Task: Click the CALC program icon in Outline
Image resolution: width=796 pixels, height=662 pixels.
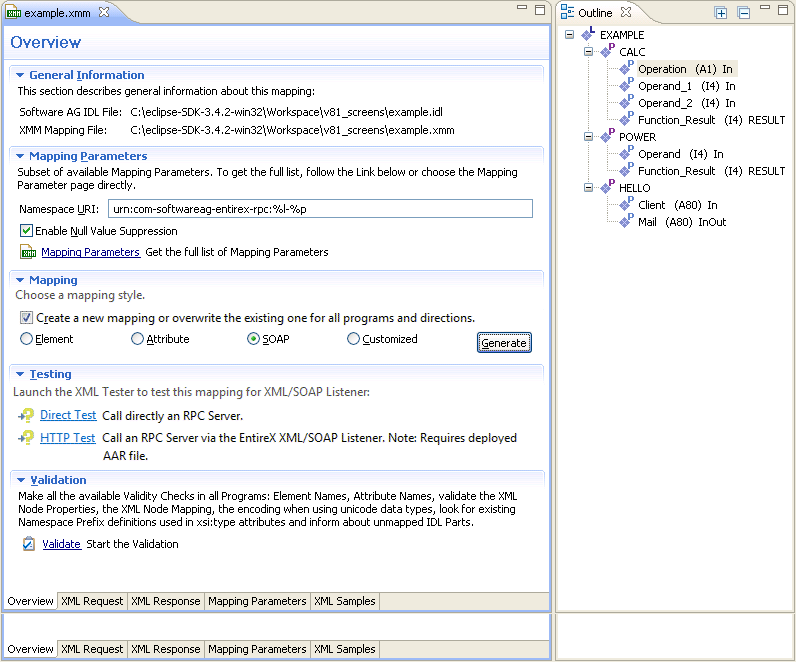Action: pyautogui.click(x=607, y=51)
